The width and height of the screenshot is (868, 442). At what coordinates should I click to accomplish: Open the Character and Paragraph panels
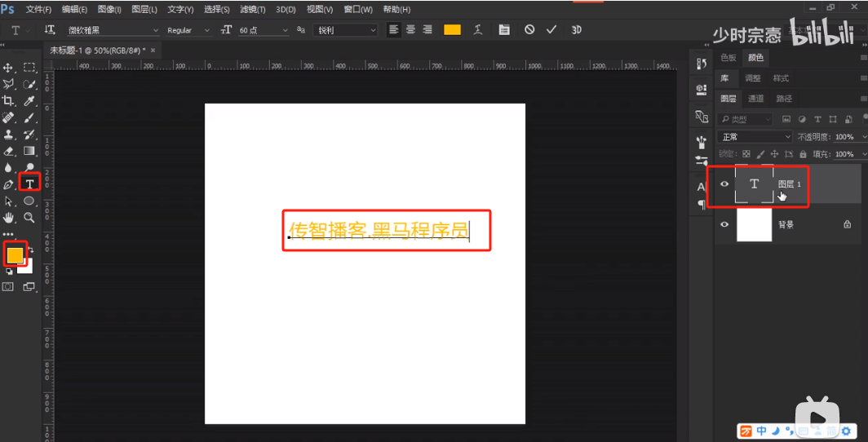(x=504, y=30)
